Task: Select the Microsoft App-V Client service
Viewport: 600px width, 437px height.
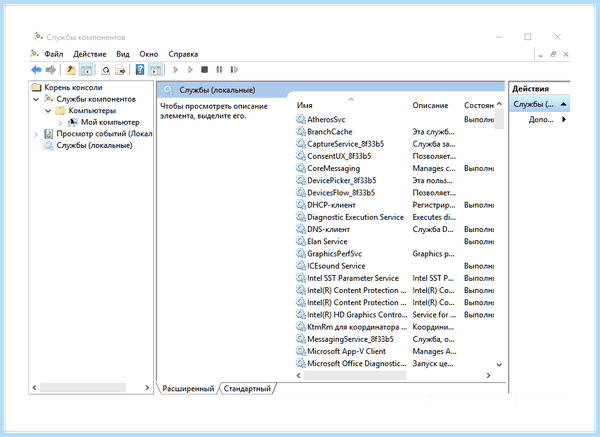Action: point(346,351)
